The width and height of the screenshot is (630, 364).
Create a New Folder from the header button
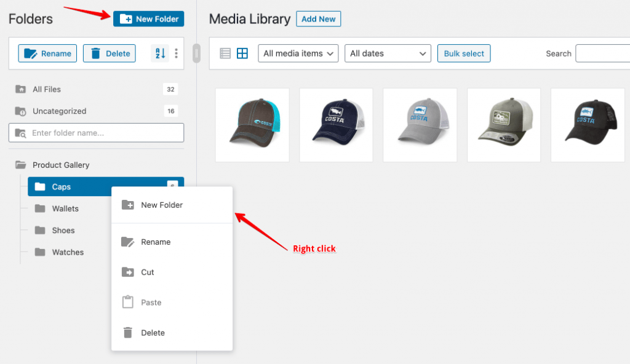click(x=148, y=18)
